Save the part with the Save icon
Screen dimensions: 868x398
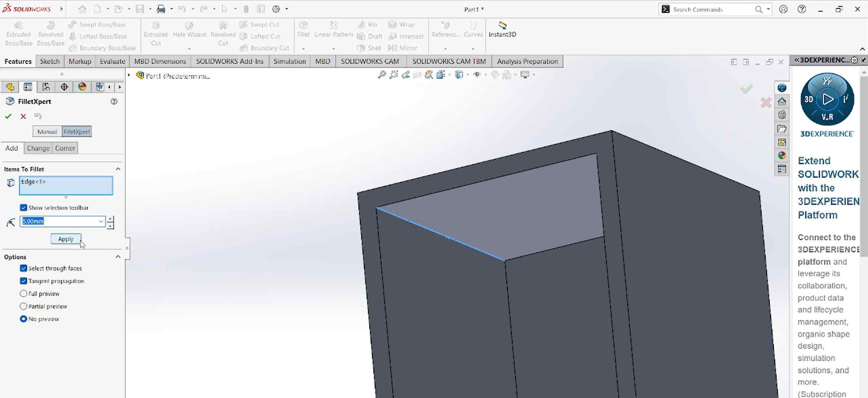tap(140, 9)
